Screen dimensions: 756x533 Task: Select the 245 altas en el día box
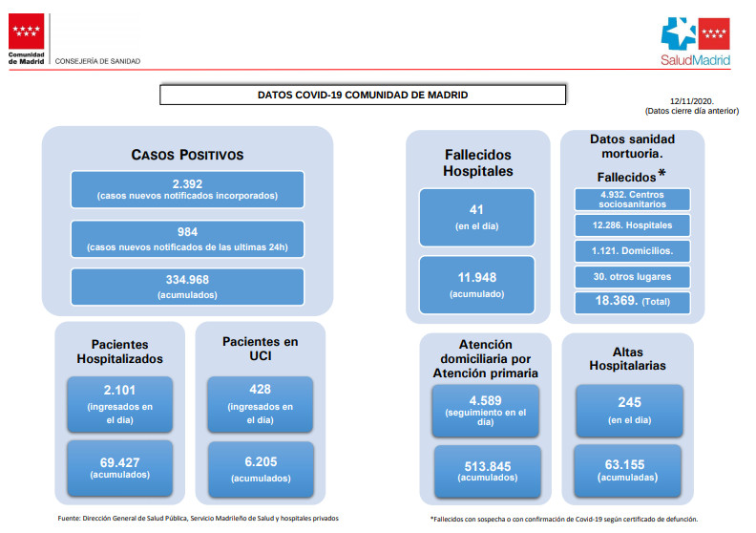[x=630, y=411]
